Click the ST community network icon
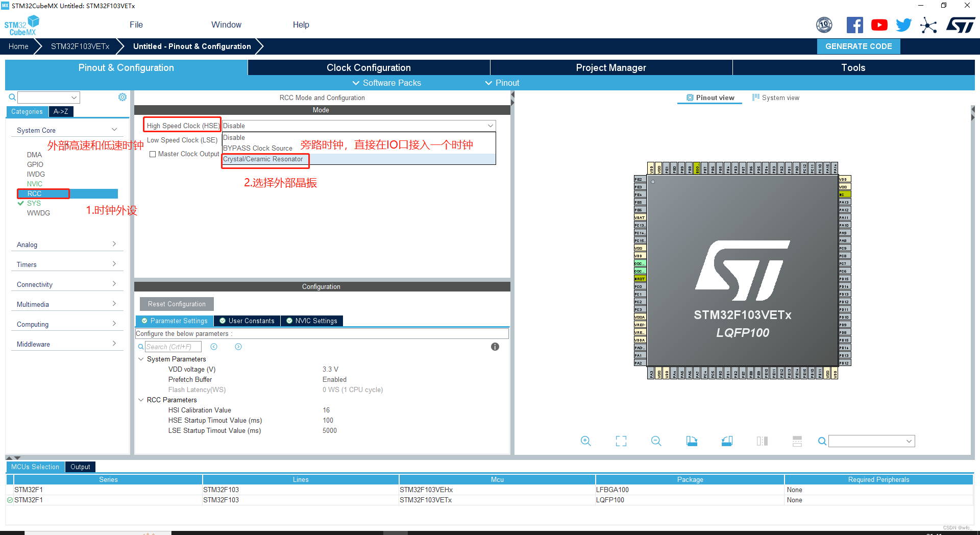The width and height of the screenshot is (980, 535). [x=928, y=25]
